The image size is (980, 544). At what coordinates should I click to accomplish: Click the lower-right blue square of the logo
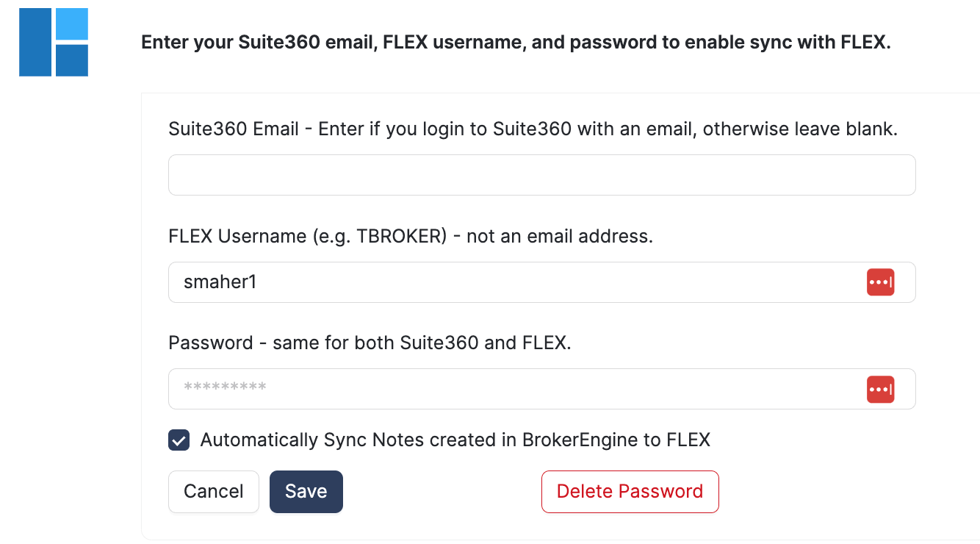(72, 60)
